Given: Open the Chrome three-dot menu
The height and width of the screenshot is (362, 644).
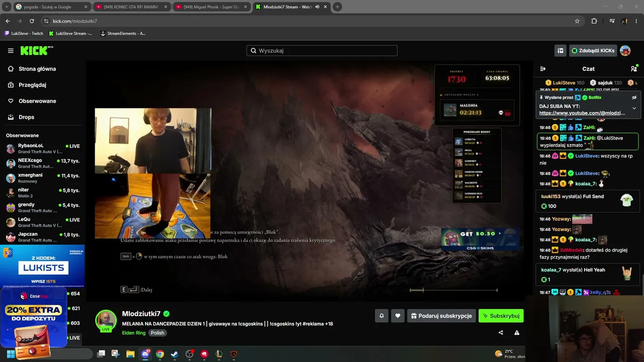Looking at the screenshot, I should tap(636, 21).
